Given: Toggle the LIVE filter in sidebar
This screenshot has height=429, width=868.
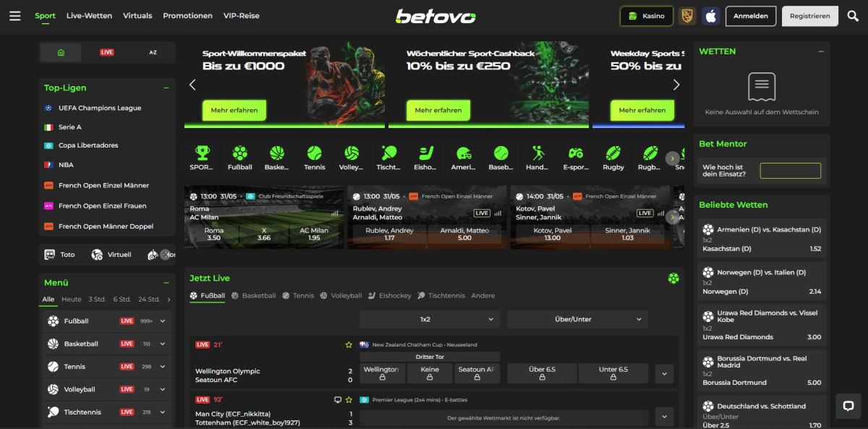Looking at the screenshot, I should 107,52.
